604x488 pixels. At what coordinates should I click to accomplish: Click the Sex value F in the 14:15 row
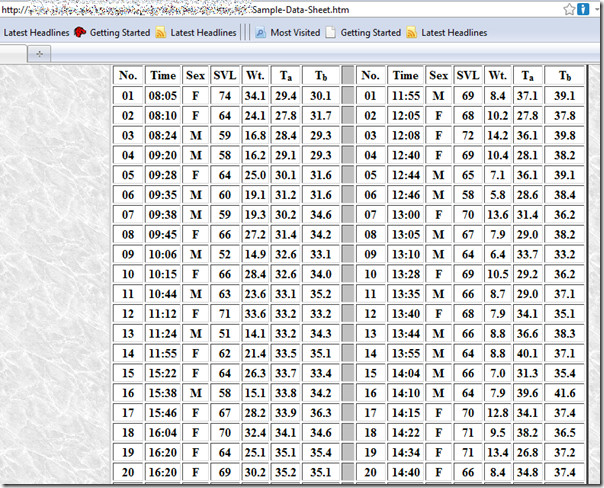click(x=438, y=413)
